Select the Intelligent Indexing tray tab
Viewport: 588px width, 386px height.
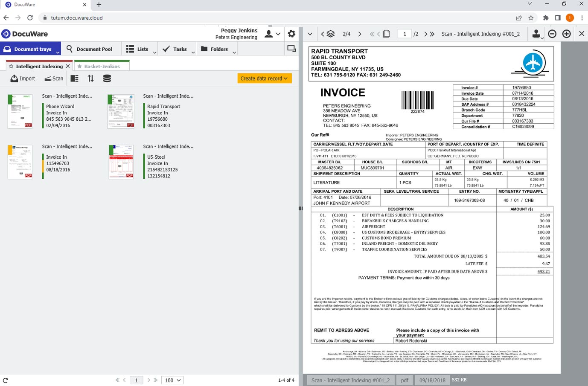[39, 66]
